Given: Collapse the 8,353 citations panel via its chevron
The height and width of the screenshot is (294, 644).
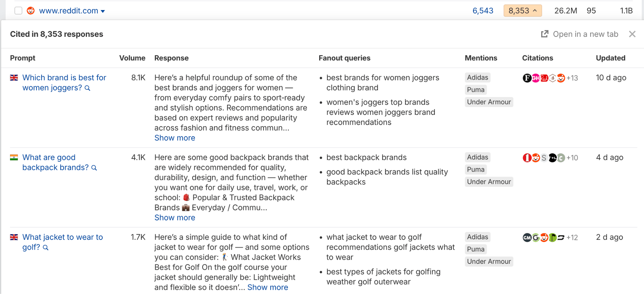Looking at the screenshot, I should pyautogui.click(x=534, y=10).
